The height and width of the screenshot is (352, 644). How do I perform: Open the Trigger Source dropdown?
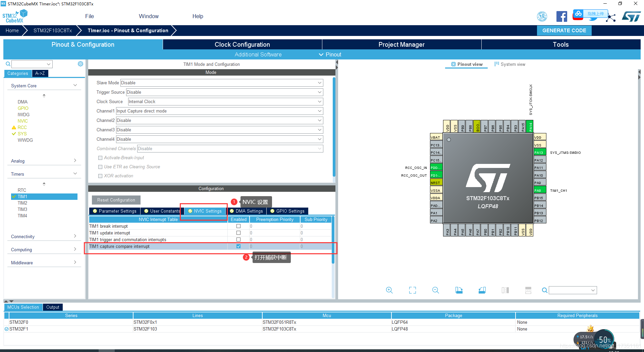pyautogui.click(x=225, y=92)
